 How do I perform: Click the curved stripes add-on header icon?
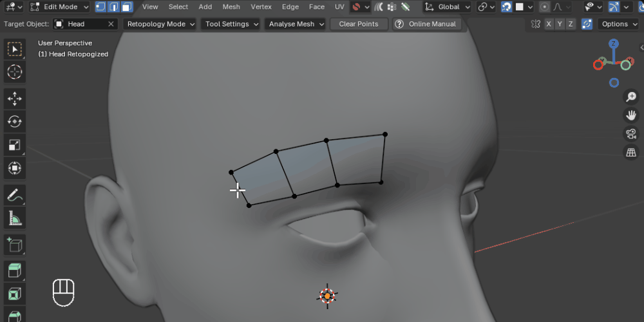tap(379, 6)
